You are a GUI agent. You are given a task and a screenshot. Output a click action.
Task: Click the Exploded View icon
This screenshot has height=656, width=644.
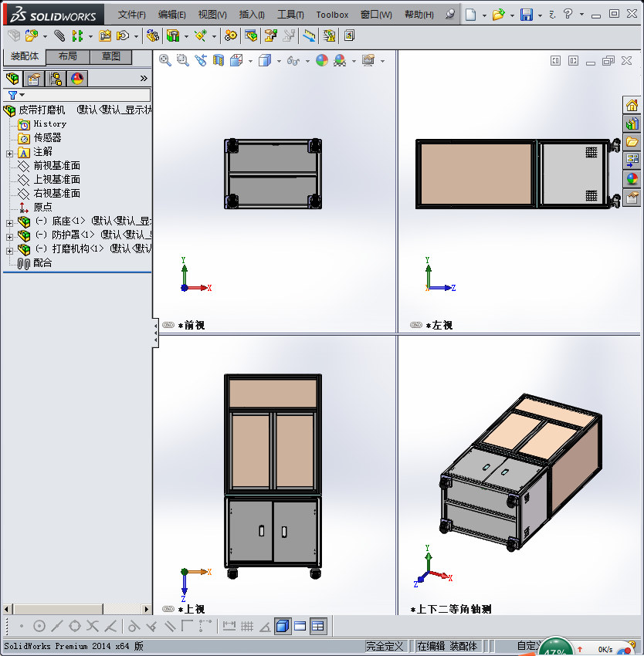270,36
